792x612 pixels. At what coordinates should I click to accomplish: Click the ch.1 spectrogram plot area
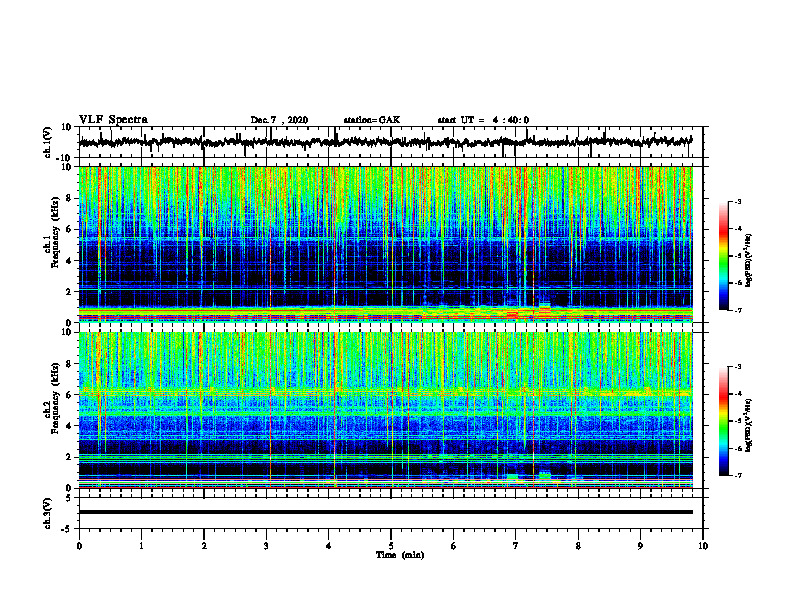[386, 244]
